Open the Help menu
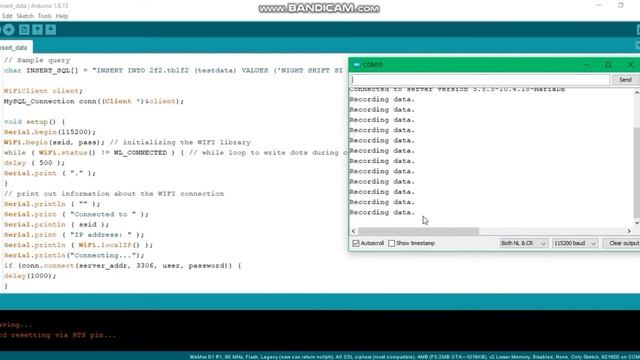The height and width of the screenshot is (360, 640). click(x=62, y=16)
